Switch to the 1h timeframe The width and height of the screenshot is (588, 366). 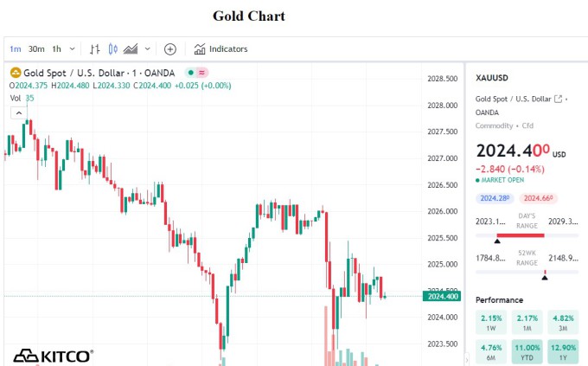pyautogui.click(x=57, y=49)
